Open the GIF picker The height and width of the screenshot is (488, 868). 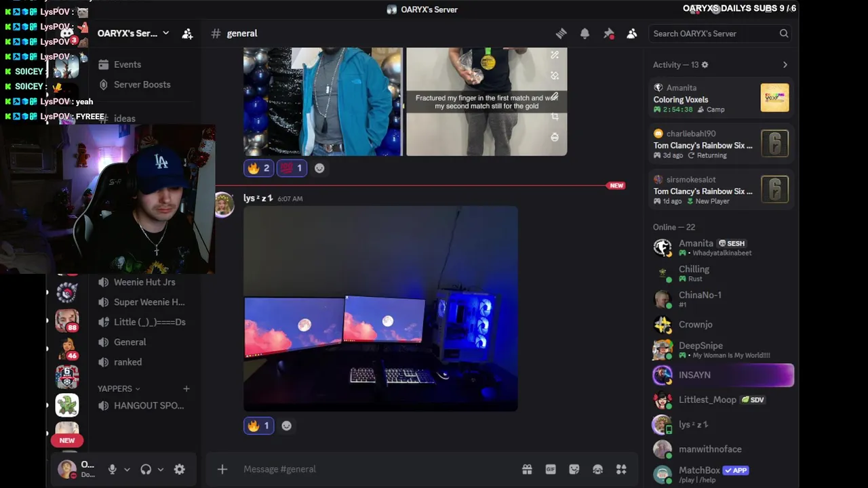click(551, 469)
